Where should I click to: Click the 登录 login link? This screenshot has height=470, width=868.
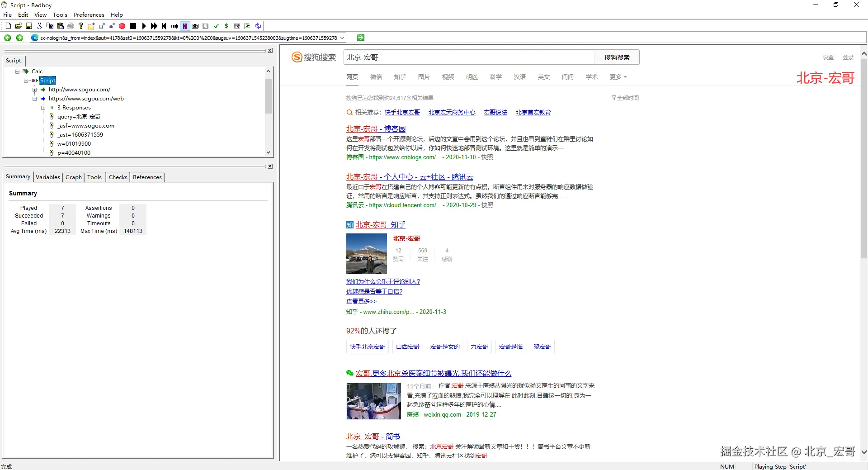click(x=848, y=57)
